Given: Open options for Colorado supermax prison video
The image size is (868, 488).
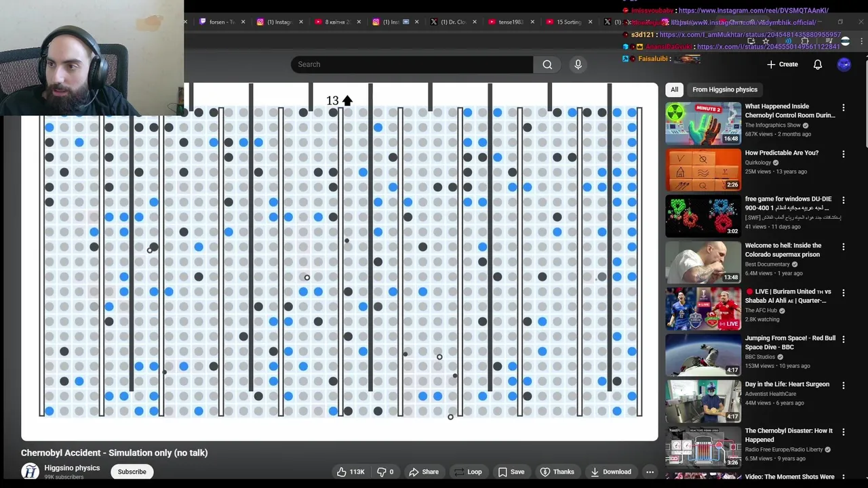Looking at the screenshot, I should pyautogui.click(x=844, y=247).
